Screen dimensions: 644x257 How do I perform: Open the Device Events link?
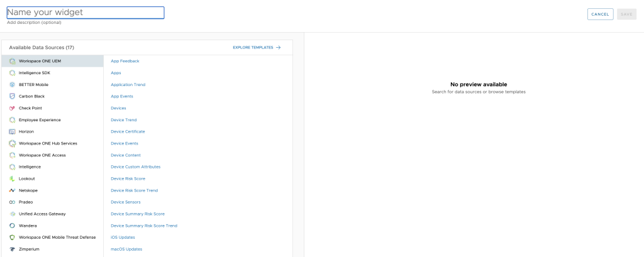click(x=125, y=144)
